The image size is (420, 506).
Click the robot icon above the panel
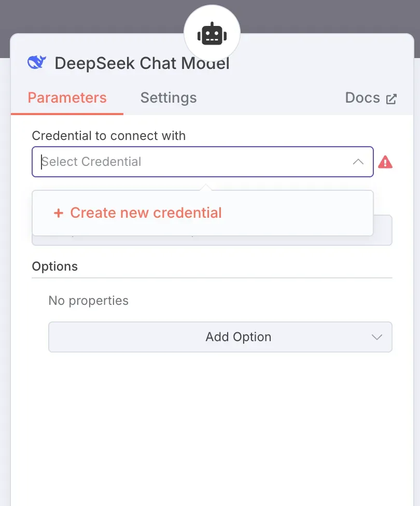pyautogui.click(x=212, y=34)
